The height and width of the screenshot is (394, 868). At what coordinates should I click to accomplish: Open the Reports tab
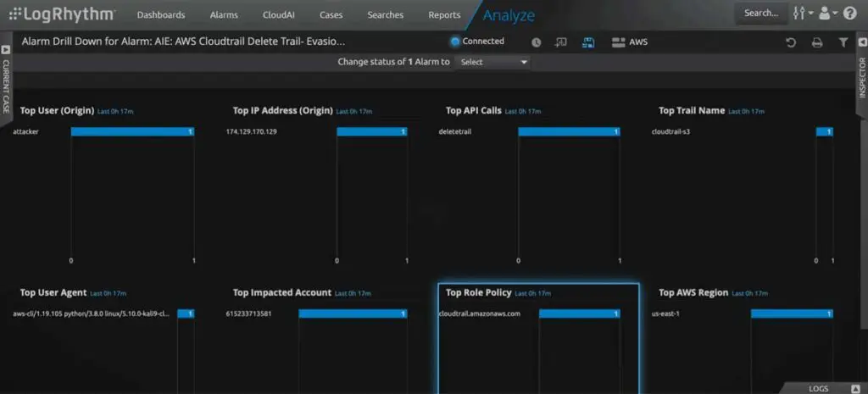(444, 15)
